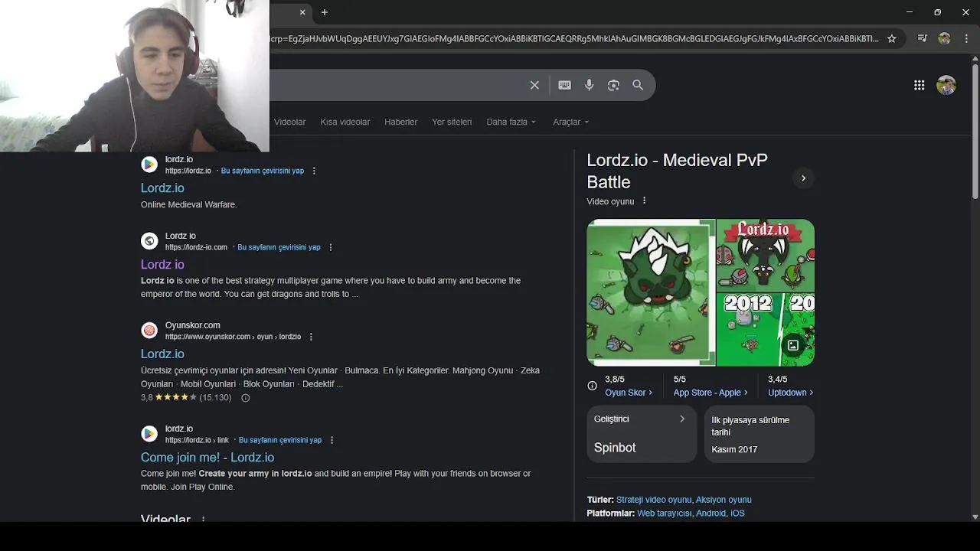Start voice search with the microphone icon

point(590,86)
